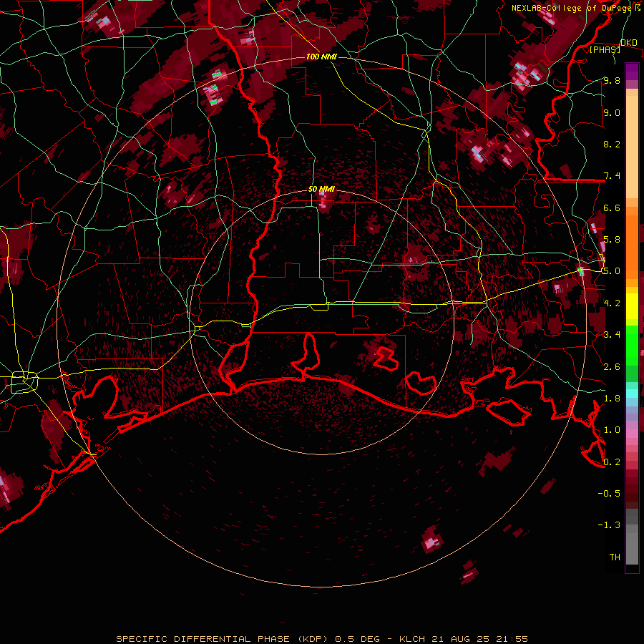Click the 7.4 value on the color scale
The image size is (644, 644).
tap(612, 176)
